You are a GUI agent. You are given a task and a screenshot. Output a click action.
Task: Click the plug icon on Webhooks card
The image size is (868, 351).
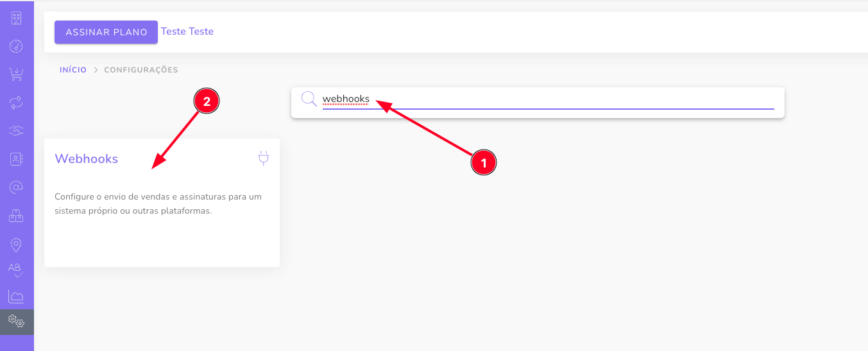[x=263, y=158]
